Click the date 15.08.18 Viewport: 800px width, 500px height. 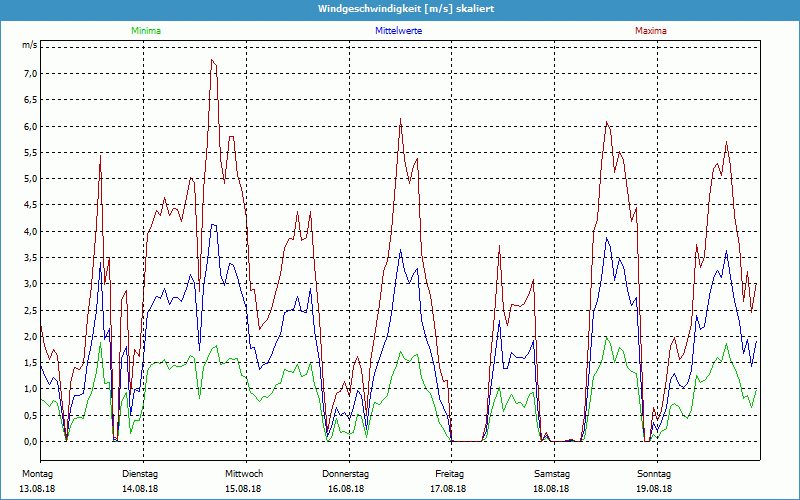click(243, 489)
